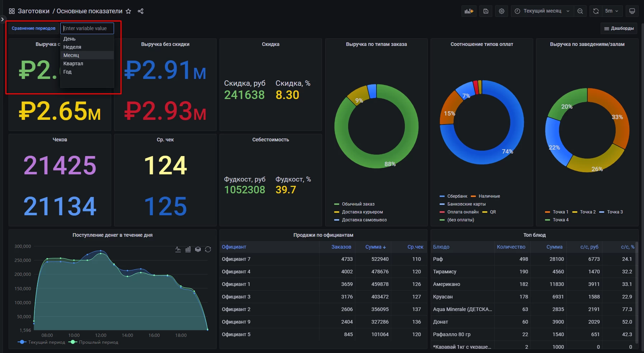Refresh the dashboard
644x353 pixels.
(596, 11)
